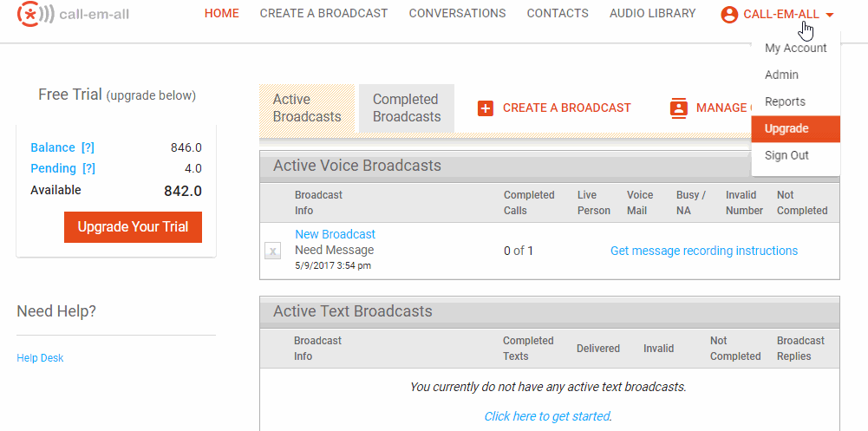
Task: Click the Pending value 4.0
Action: click(x=193, y=169)
